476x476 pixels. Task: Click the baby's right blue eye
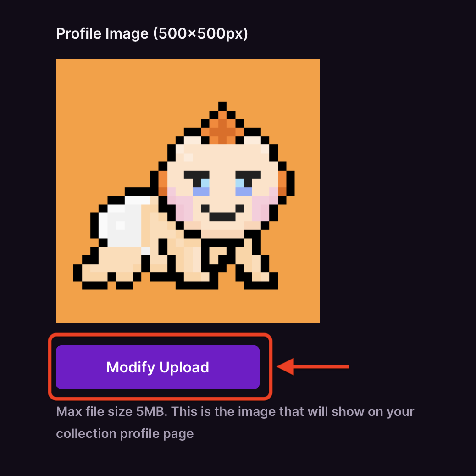pyautogui.click(x=244, y=187)
